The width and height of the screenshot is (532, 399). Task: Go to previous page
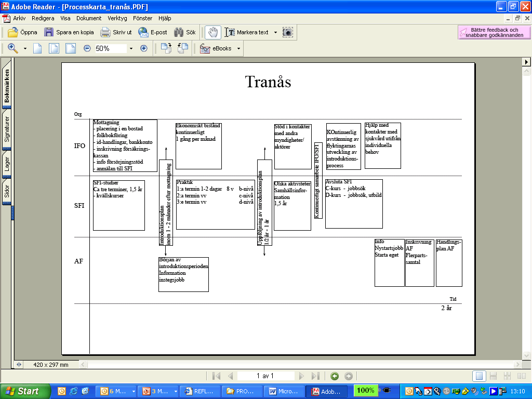tap(231, 376)
